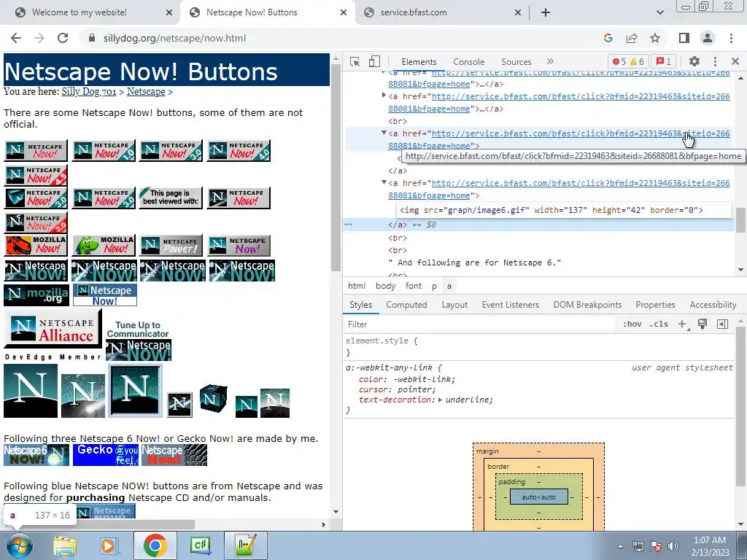Go back in browser history
This screenshot has height=560, width=747.
tap(16, 38)
